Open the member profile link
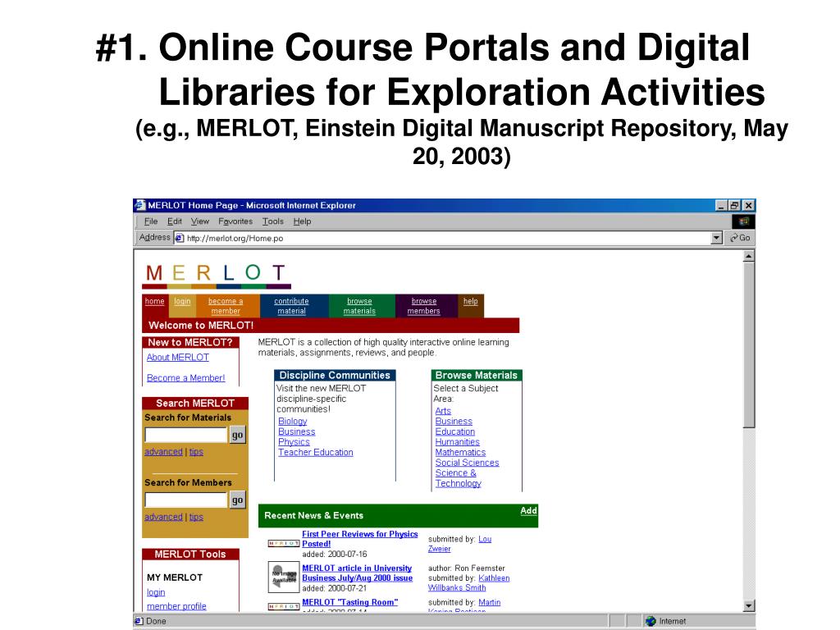The width and height of the screenshot is (840, 630). pos(176,606)
